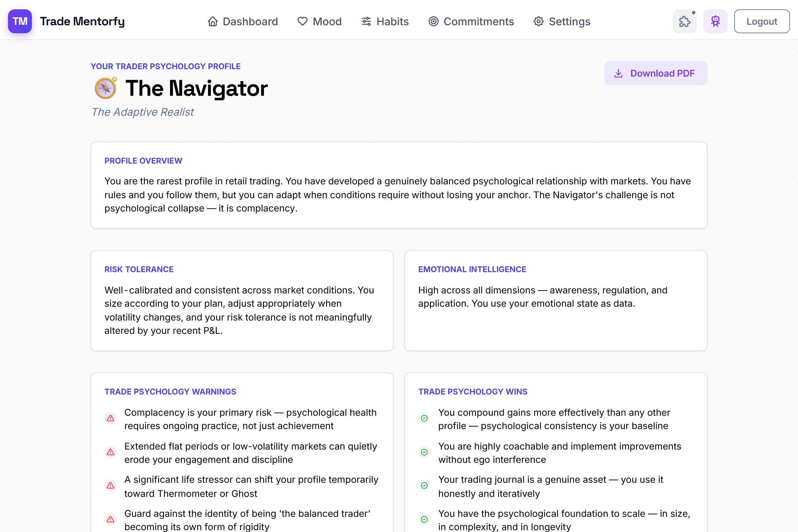Click check icon beside 'You compound gains'
Image resolution: width=798 pixels, height=532 pixels.
pos(424,419)
